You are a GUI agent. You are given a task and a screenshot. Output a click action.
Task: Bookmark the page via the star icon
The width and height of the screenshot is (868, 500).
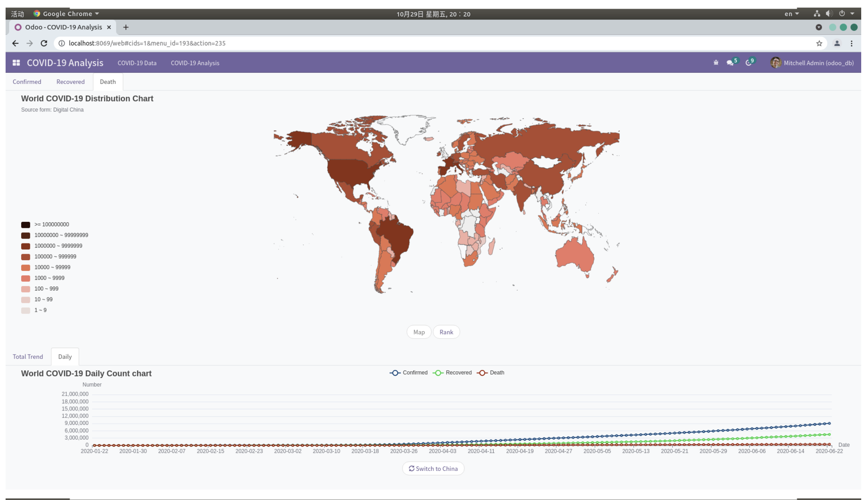click(x=819, y=43)
